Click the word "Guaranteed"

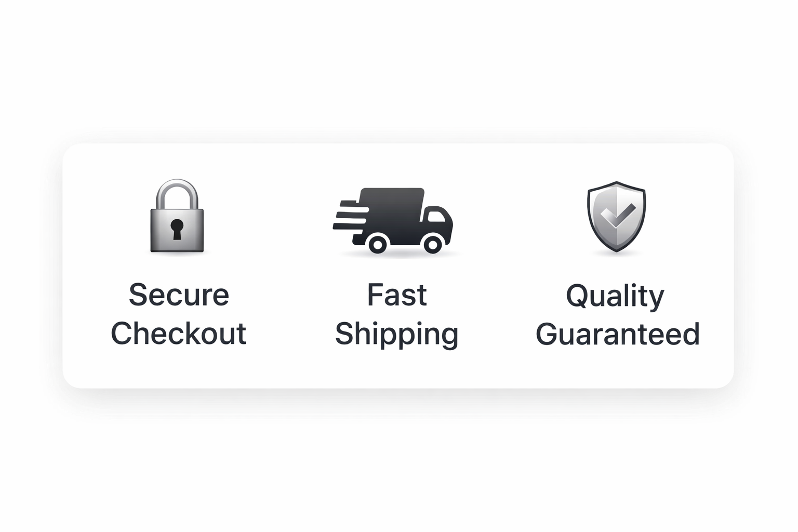618,334
